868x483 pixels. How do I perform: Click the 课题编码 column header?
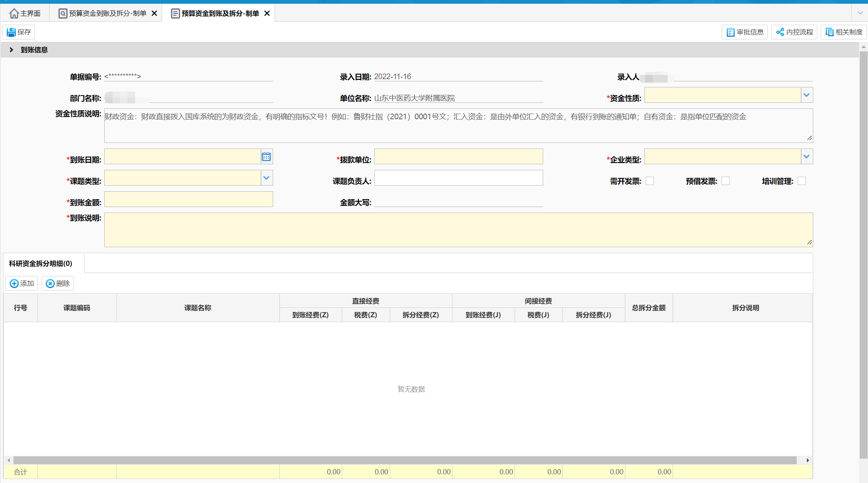click(x=77, y=308)
